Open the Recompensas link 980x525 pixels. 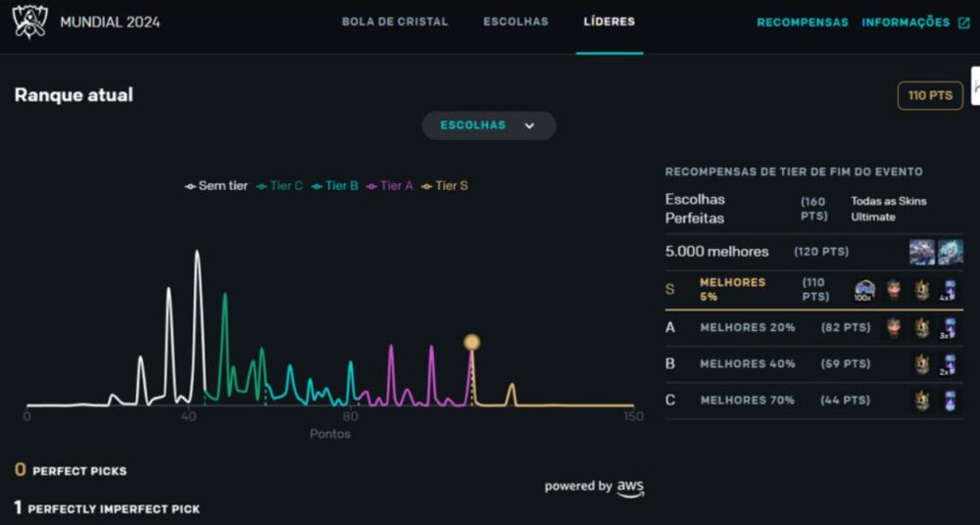803,23
